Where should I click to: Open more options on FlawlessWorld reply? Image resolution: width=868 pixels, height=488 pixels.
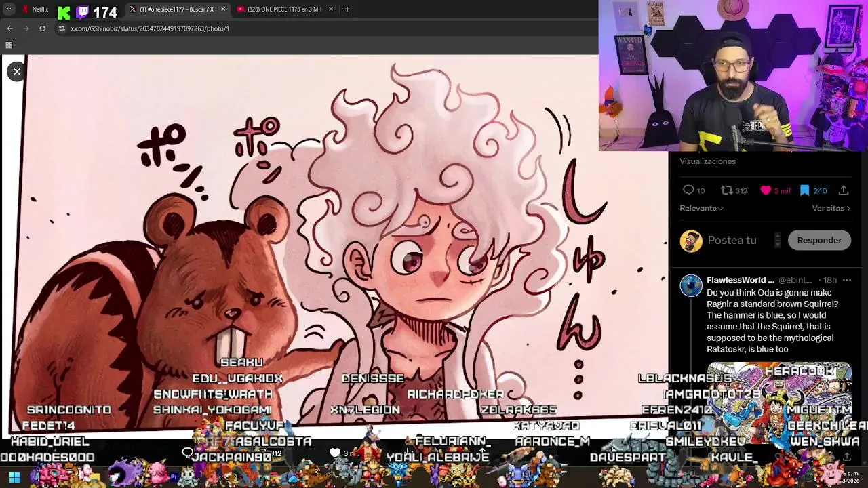click(x=846, y=280)
